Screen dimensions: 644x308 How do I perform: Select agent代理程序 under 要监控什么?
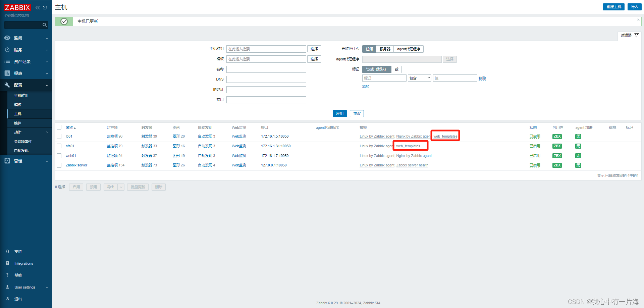tap(409, 49)
